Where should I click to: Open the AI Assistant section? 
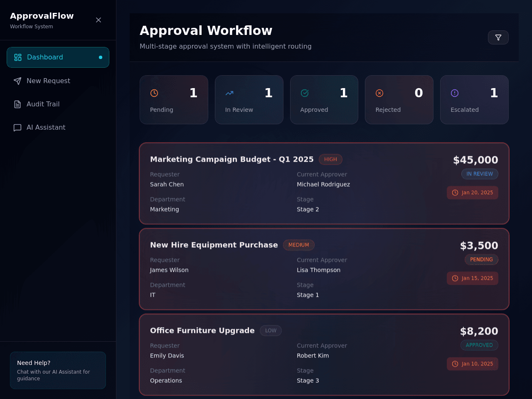click(x=58, y=127)
